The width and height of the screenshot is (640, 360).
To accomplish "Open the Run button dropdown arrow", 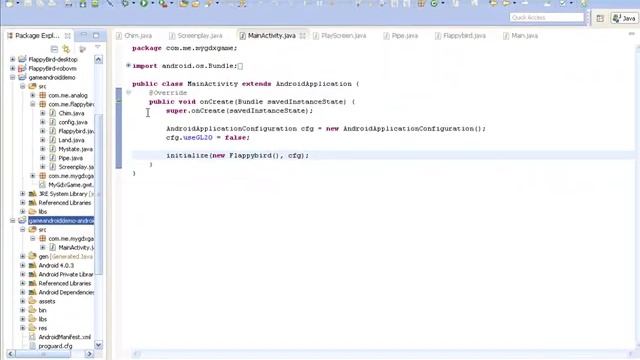I will [153, 3].
